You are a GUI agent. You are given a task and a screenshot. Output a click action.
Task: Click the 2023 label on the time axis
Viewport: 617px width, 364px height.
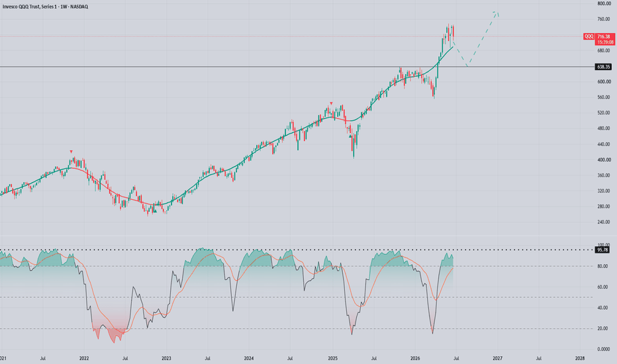166,359
